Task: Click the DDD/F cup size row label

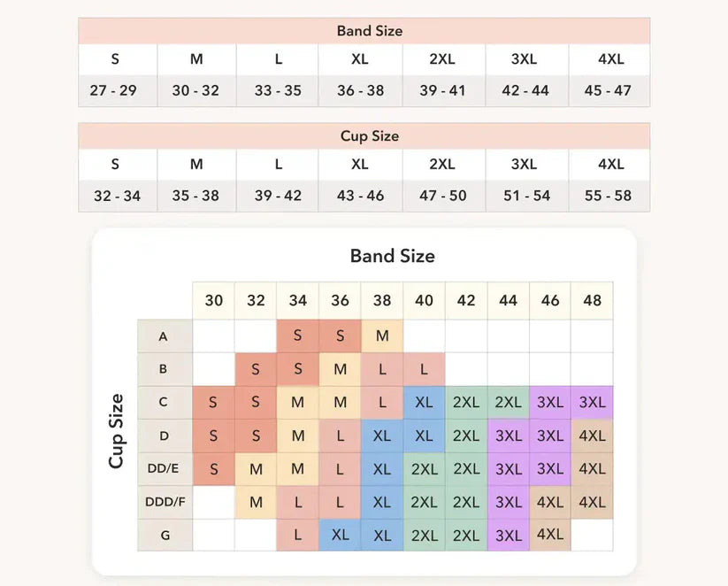Action: coord(165,503)
